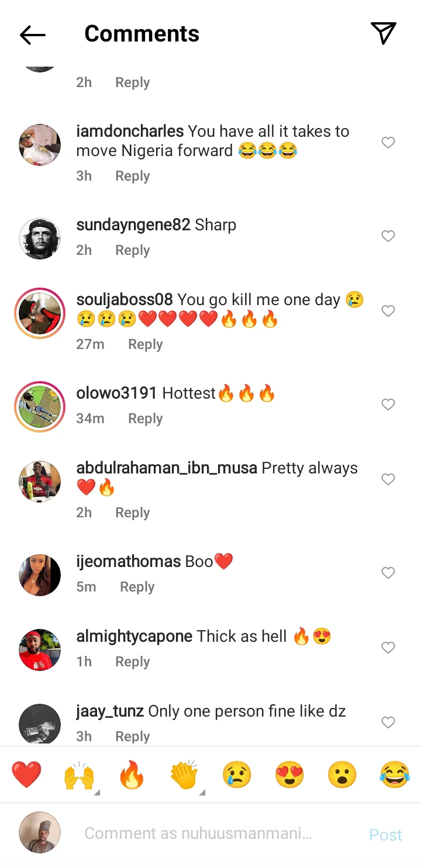The height and width of the screenshot is (868, 421).
Task: Select the fire emoji shortcut
Action: (x=132, y=774)
